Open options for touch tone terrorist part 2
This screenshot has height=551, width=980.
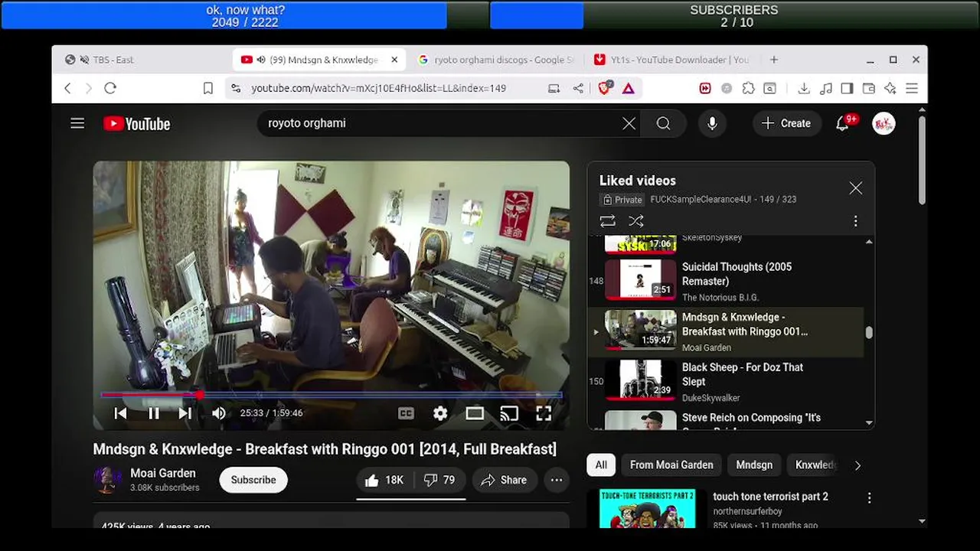pyautogui.click(x=869, y=497)
